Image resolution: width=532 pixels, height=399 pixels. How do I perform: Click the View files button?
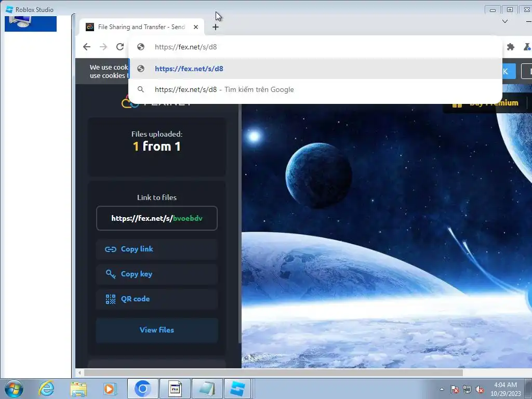pyautogui.click(x=157, y=330)
